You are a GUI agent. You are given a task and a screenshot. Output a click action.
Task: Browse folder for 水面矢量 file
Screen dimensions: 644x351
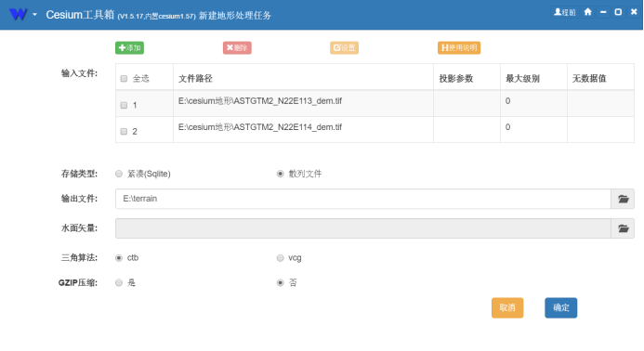[623, 228]
